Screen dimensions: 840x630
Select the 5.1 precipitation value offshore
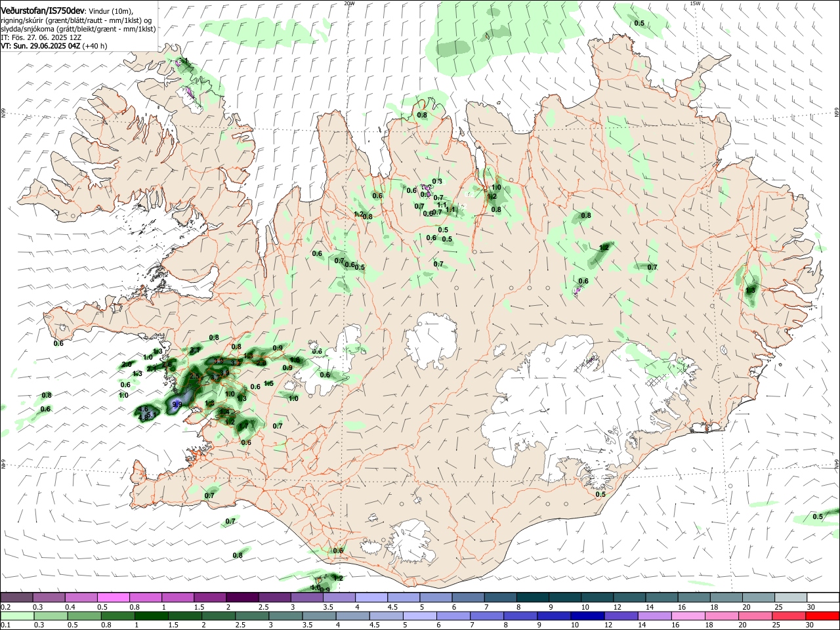(151, 415)
